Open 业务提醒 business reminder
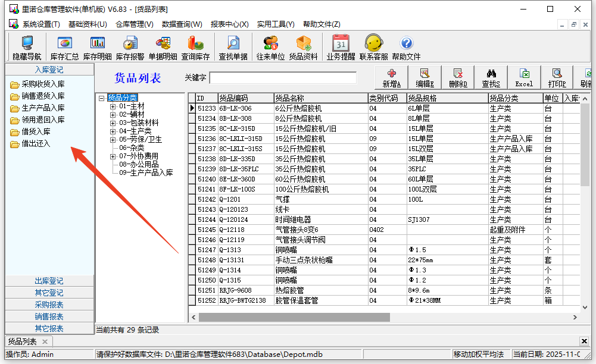596x364 pixels. (x=340, y=46)
